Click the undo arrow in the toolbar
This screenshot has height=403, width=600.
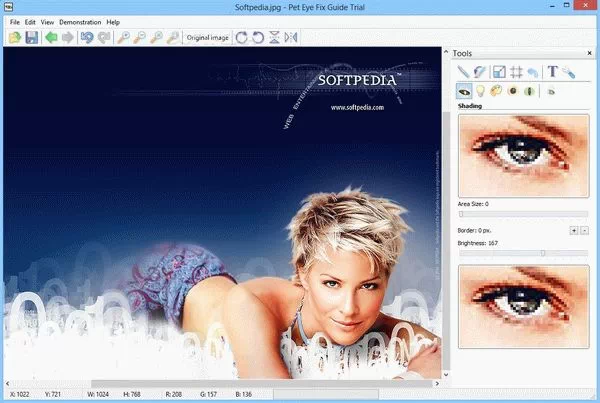point(88,38)
